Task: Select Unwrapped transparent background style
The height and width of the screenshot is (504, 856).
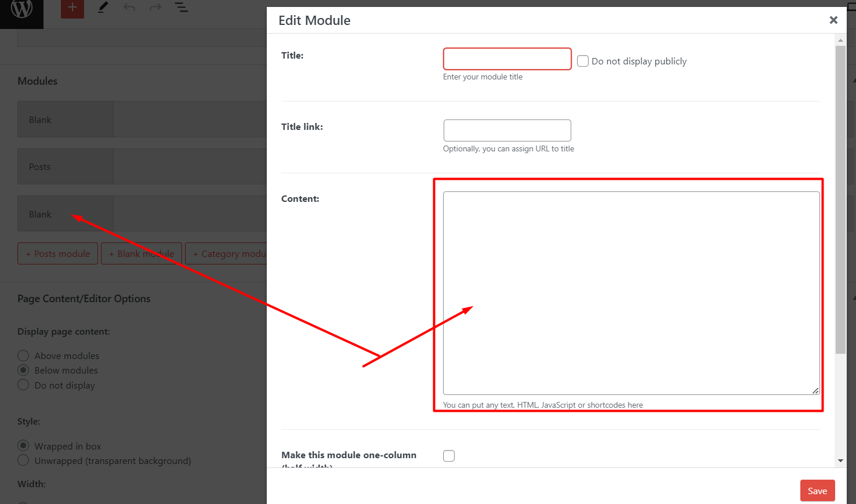Action: point(23,461)
